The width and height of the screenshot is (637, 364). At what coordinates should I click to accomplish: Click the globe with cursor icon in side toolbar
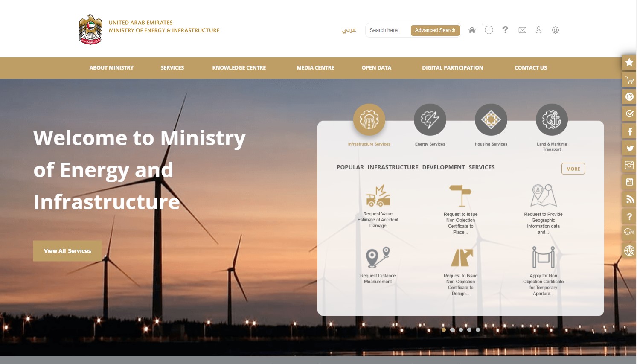(x=629, y=250)
